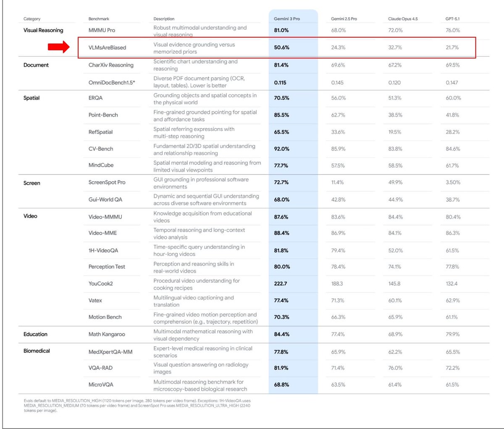Select the CharXiv Reasoning benchmark name
Image resolution: width=504 pixels, height=429 pixels.
tap(111, 65)
